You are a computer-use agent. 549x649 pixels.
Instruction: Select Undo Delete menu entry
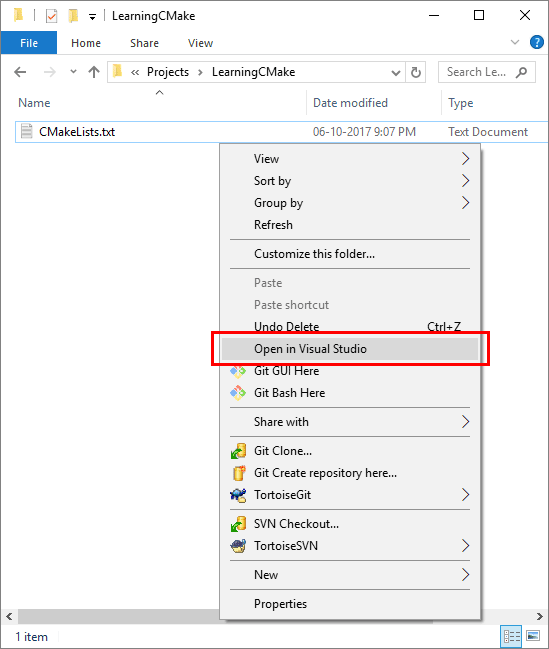350,327
